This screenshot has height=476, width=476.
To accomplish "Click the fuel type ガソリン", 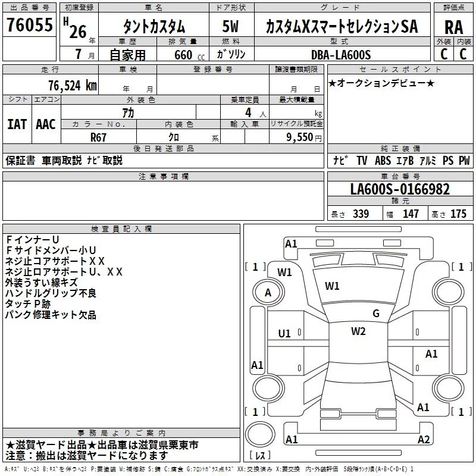I will click(231, 54).
